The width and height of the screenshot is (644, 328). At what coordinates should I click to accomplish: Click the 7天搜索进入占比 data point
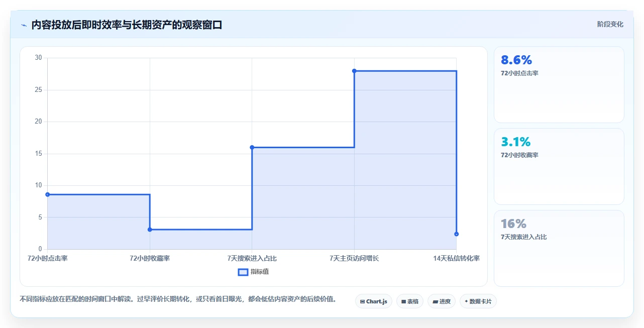coord(252,147)
